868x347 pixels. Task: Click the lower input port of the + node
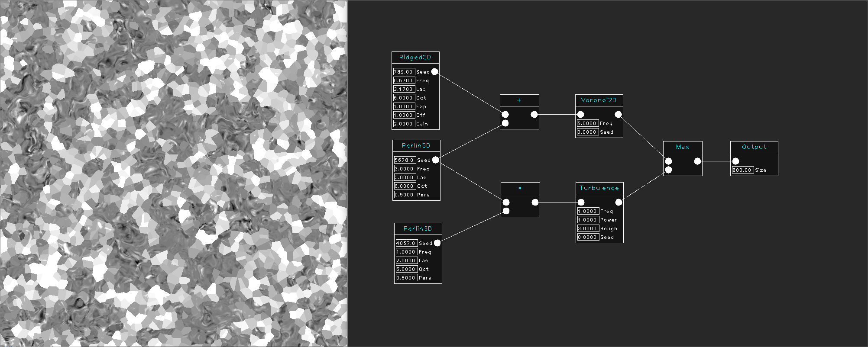pos(505,123)
